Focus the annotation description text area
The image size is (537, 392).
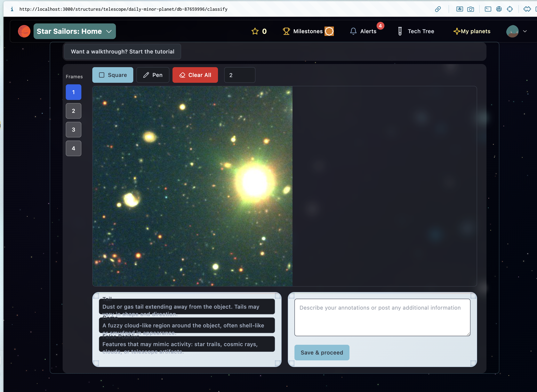(382, 317)
